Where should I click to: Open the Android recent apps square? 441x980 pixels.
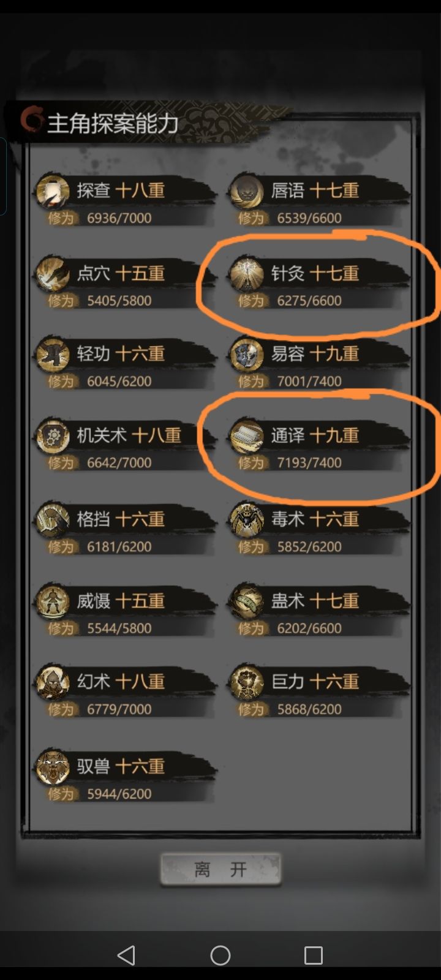314,955
